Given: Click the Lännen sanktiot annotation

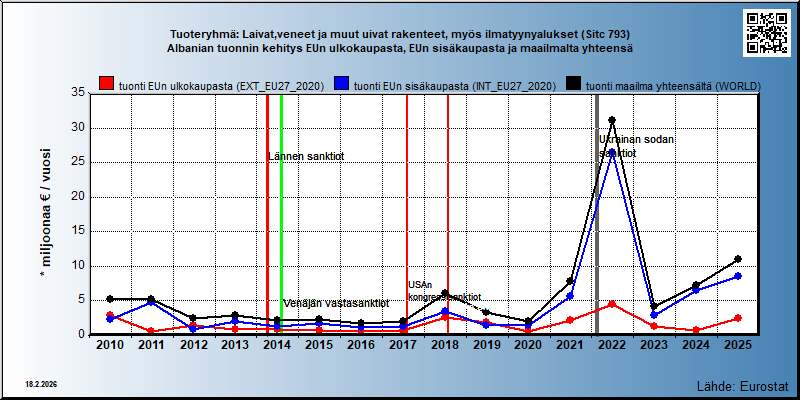Looking at the screenshot, I should 306,156.
